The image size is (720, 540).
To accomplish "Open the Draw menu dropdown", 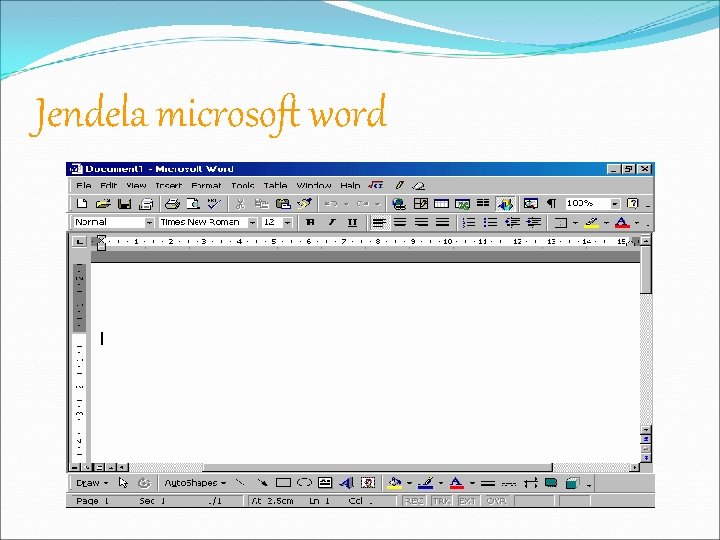I will 91,483.
